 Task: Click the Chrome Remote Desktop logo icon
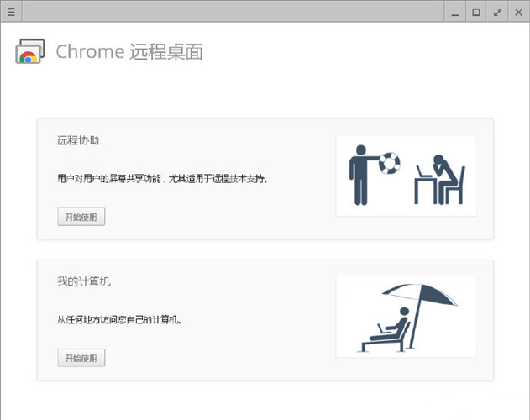pos(29,51)
